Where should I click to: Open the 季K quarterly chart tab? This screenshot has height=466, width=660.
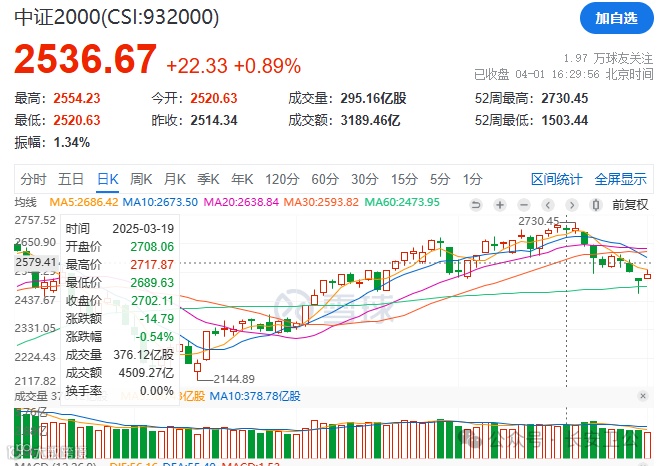[208, 179]
